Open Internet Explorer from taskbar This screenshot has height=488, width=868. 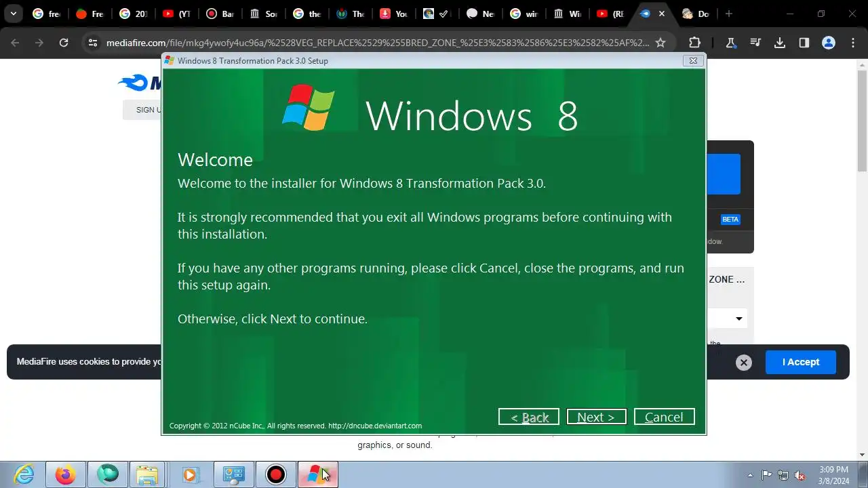tap(24, 474)
